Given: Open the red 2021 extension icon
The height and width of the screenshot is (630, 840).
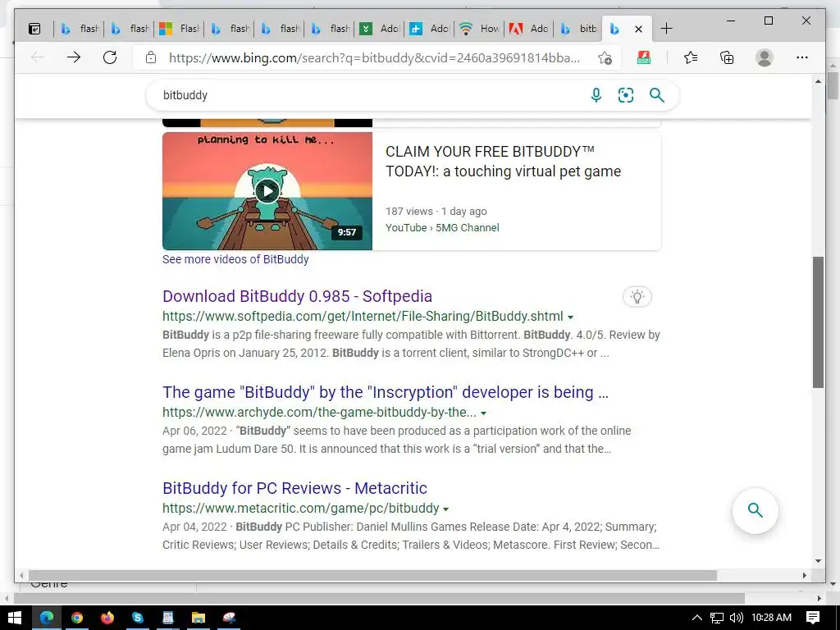Looking at the screenshot, I should coord(643,57).
